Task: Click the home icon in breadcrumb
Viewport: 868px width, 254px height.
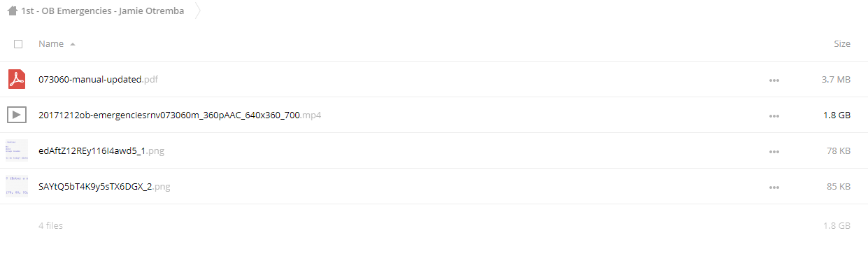Action: [12, 11]
